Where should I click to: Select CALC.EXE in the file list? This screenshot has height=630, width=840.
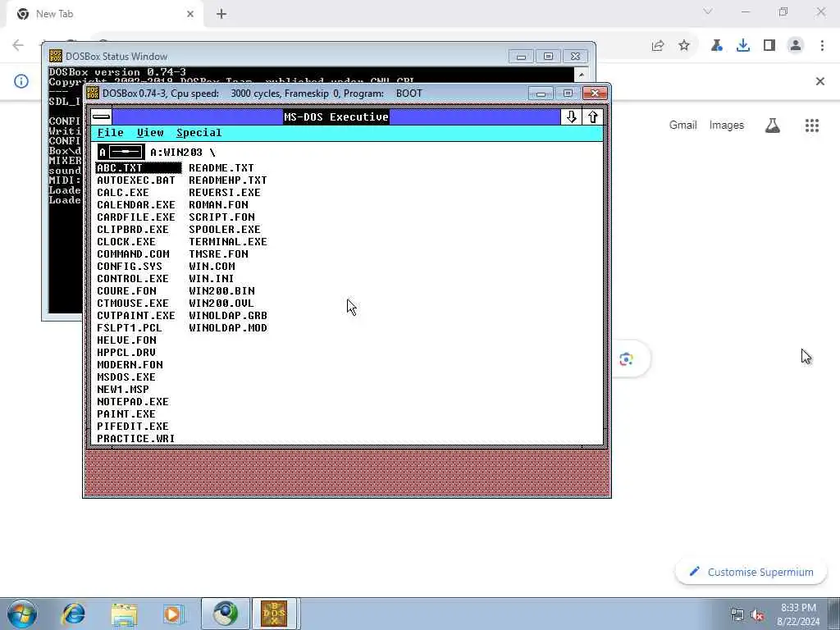click(123, 193)
